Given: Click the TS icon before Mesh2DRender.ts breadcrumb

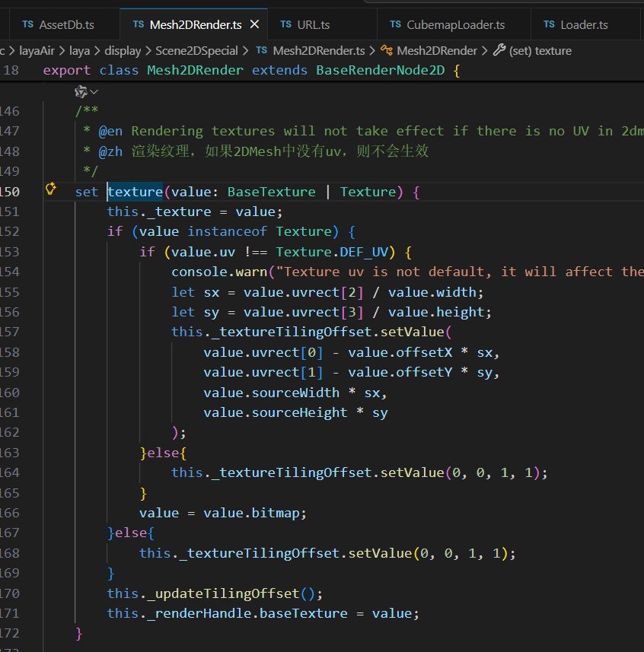Looking at the screenshot, I should point(261,50).
